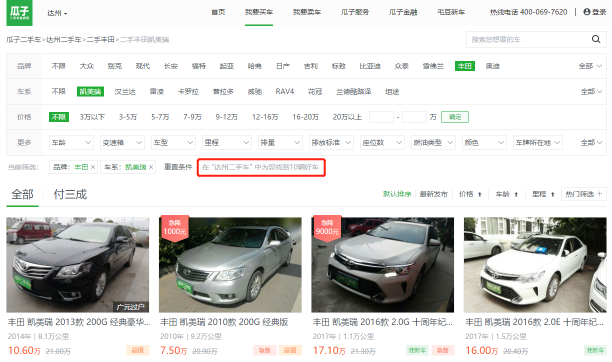The image size is (612, 362).
Task: Sort by 车龄 using its arrow
Action: pyautogui.click(x=516, y=194)
